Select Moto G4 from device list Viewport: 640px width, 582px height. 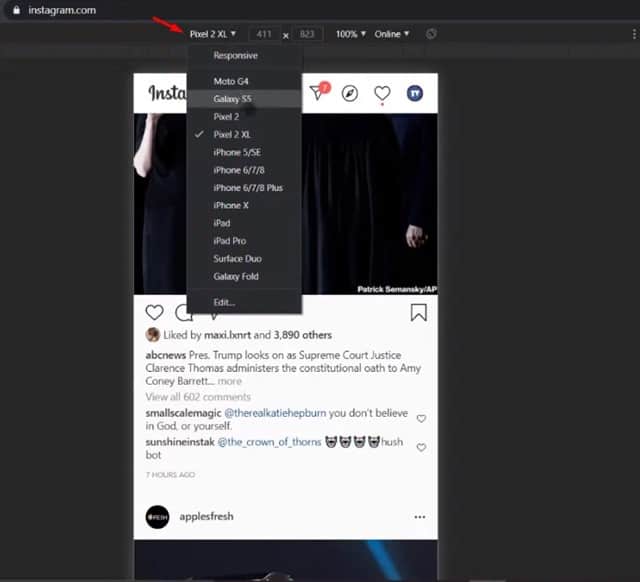[244, 81]
